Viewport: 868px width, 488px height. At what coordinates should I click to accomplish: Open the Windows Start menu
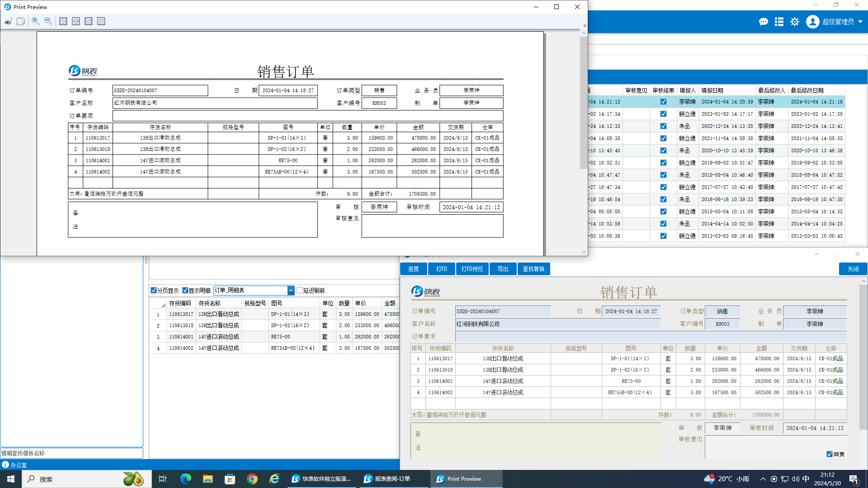11,479
